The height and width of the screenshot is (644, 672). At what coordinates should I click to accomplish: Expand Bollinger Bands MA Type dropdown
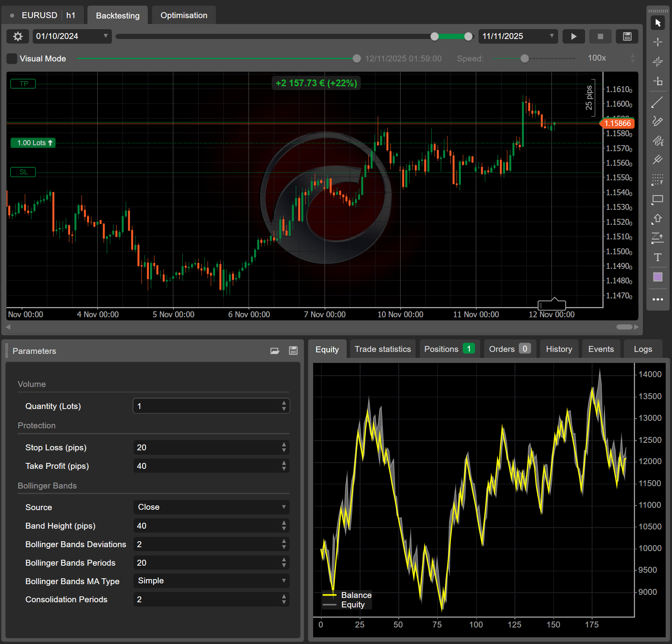[211, 581]
